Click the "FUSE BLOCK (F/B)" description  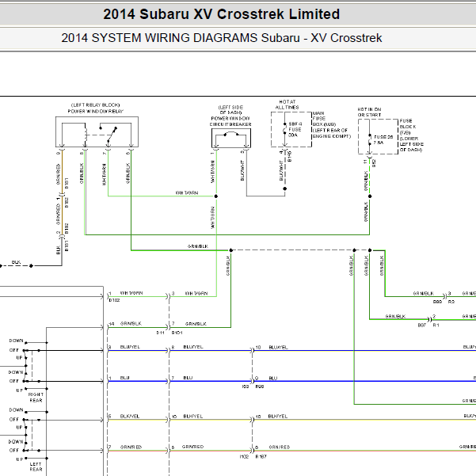click(x=411, y=135)
